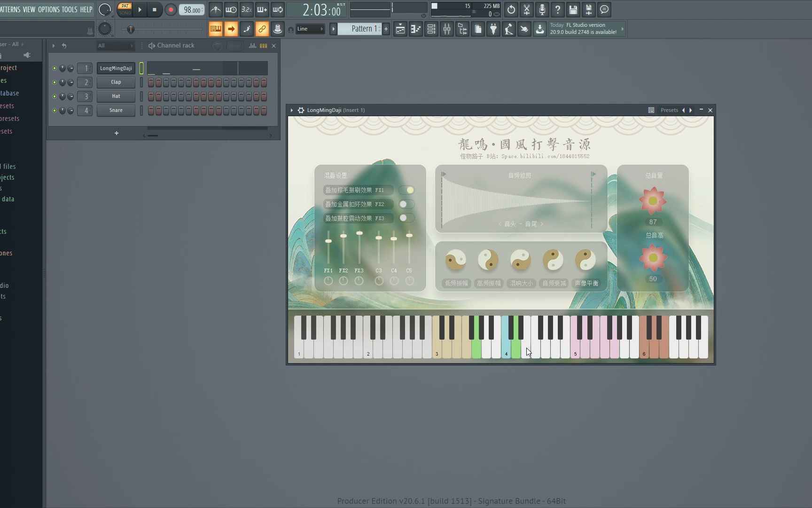Click the tempo field showing 98.000
This screenshot has width=812, height=508.
click(192, 10)
